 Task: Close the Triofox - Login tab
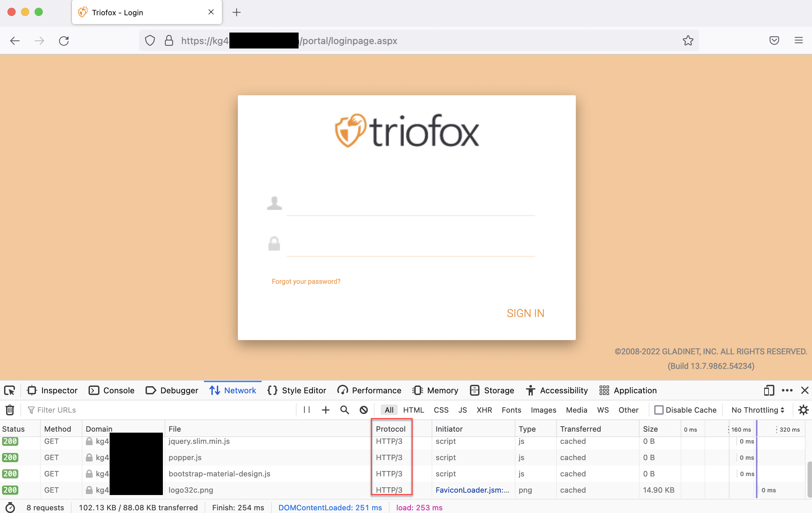[x=211, y=12]
